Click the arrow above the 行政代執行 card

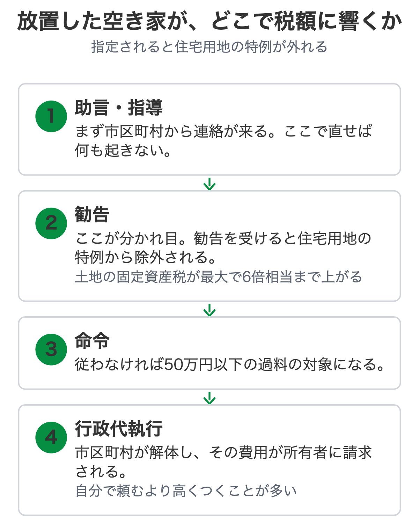(x=209, y=398)
